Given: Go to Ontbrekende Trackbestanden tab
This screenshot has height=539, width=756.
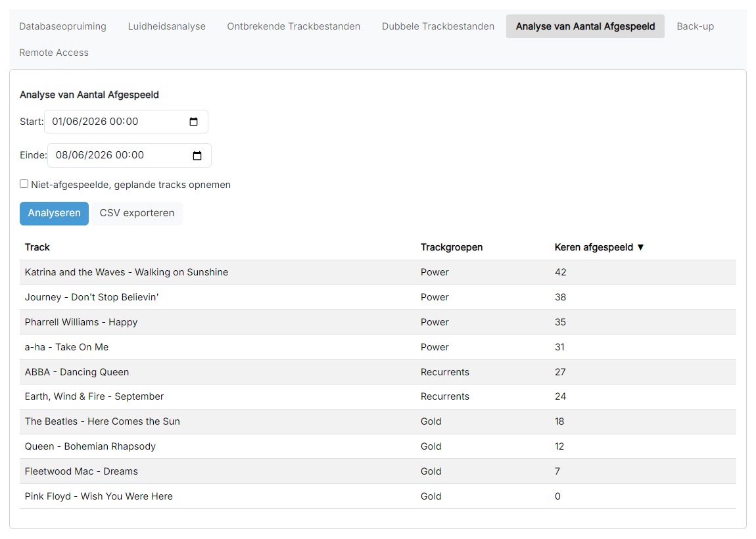Looking at the screenshot, I should click(294, 26).
